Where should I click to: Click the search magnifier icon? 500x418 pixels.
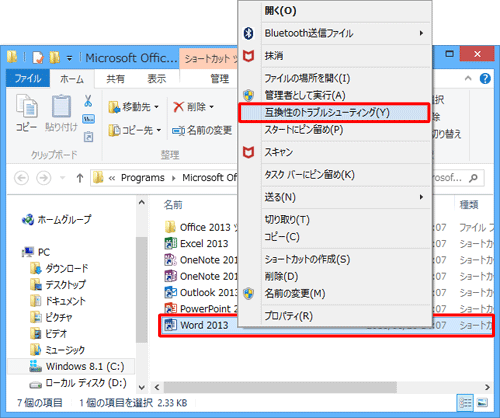[x=473, y=178]
